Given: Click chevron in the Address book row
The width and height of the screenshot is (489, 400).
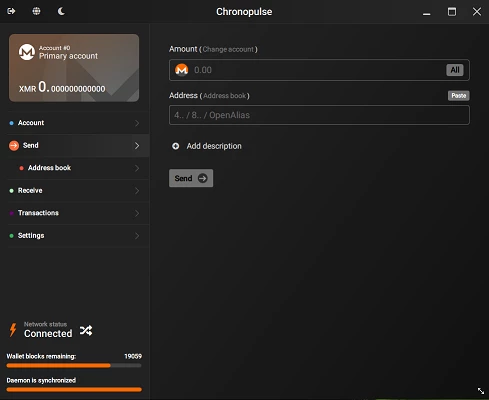Looking at the screenshot, I should (x=137, y=168).
